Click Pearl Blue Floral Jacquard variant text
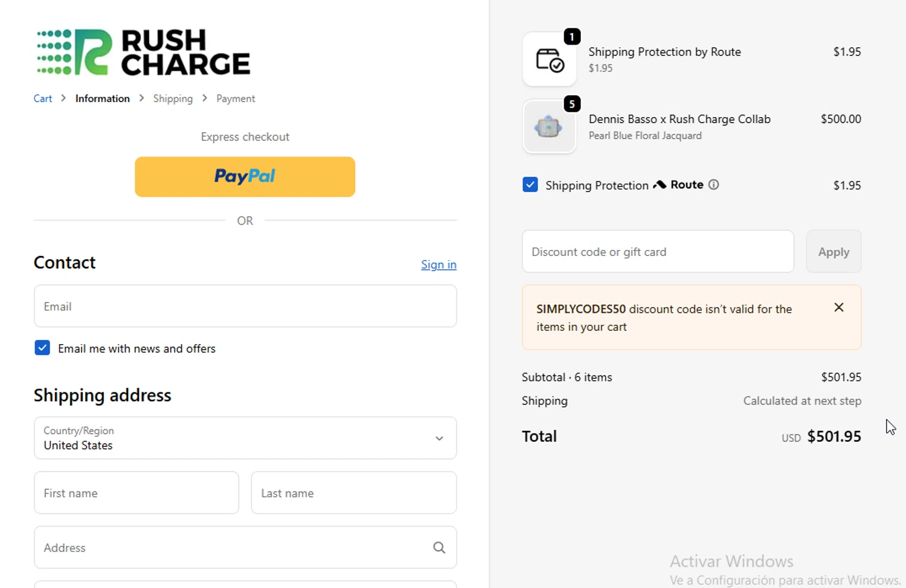The width and height of the screenshot is (906, 588). [645, 136]
